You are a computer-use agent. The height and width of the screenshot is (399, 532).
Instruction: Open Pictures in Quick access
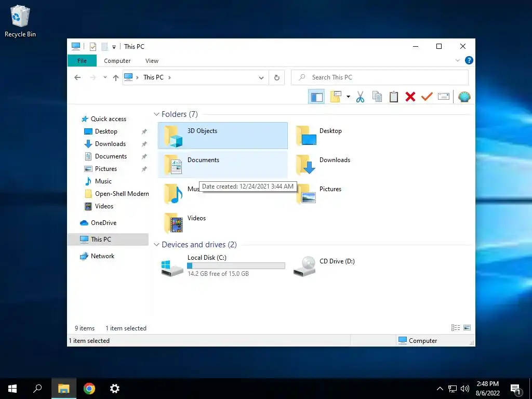105,169
